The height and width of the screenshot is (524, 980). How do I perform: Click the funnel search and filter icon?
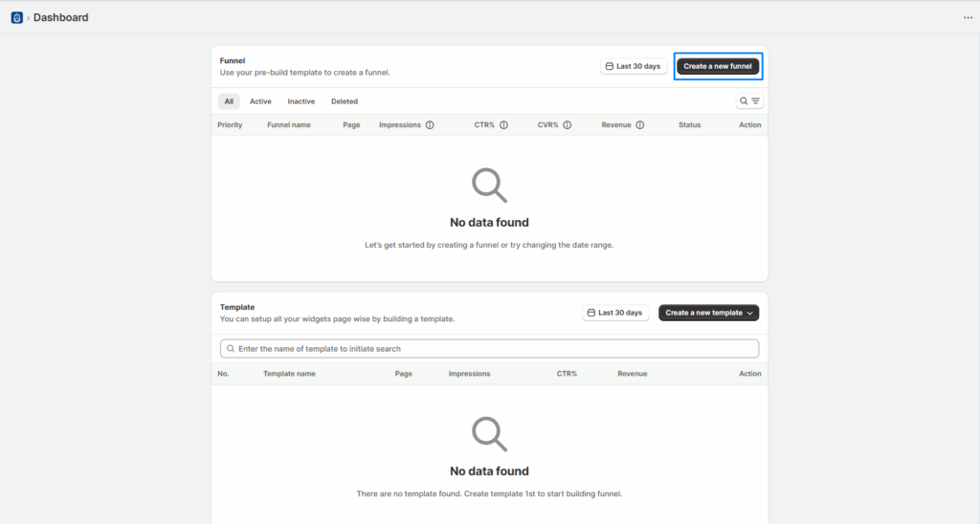(749, 101)
